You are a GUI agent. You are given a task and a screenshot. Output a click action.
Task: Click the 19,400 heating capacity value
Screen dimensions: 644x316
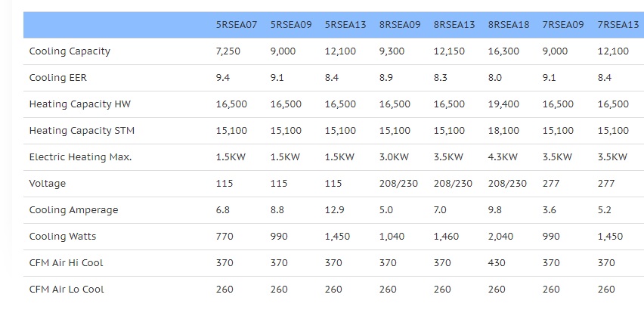(503, 104)
